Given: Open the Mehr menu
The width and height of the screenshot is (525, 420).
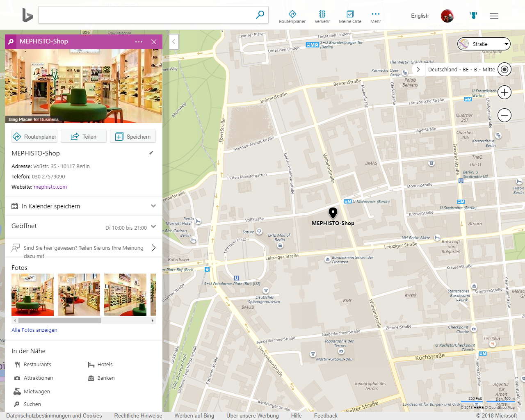Looking at the screenshot, I should tap(375, 16).
